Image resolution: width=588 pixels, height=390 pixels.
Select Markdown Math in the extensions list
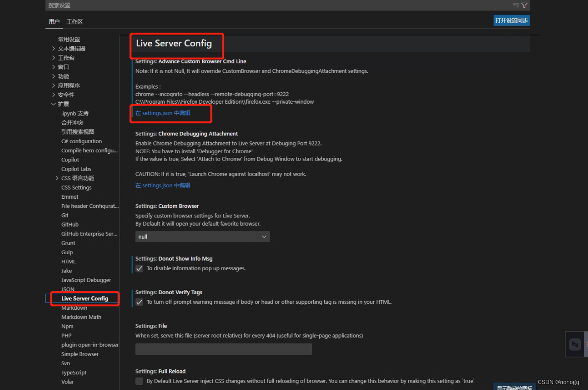(x=81, y=317)
